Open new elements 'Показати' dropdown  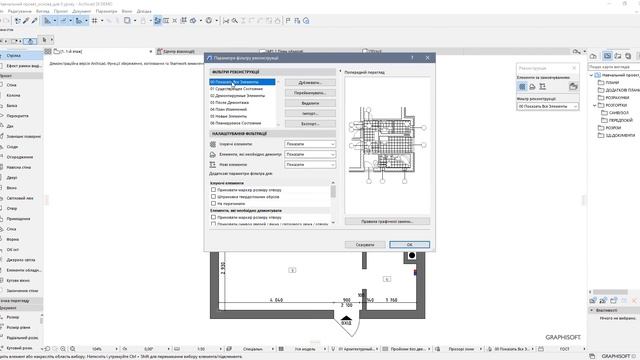[310, 164]
